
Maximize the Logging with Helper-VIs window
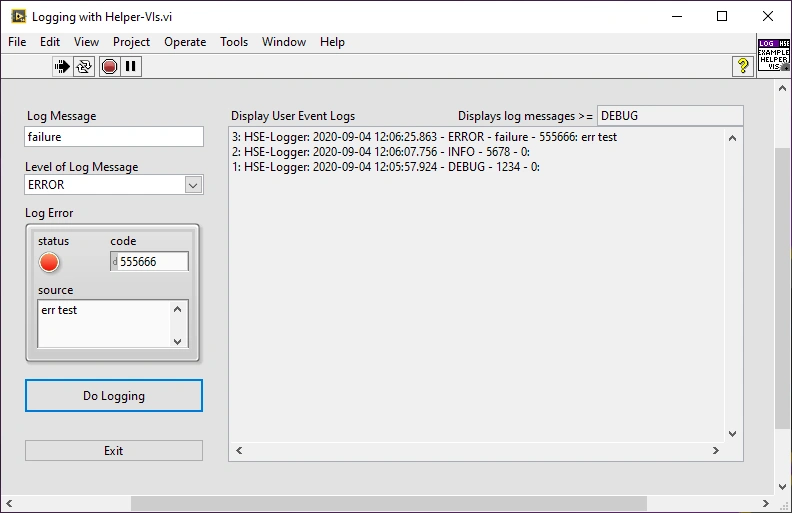722,16
